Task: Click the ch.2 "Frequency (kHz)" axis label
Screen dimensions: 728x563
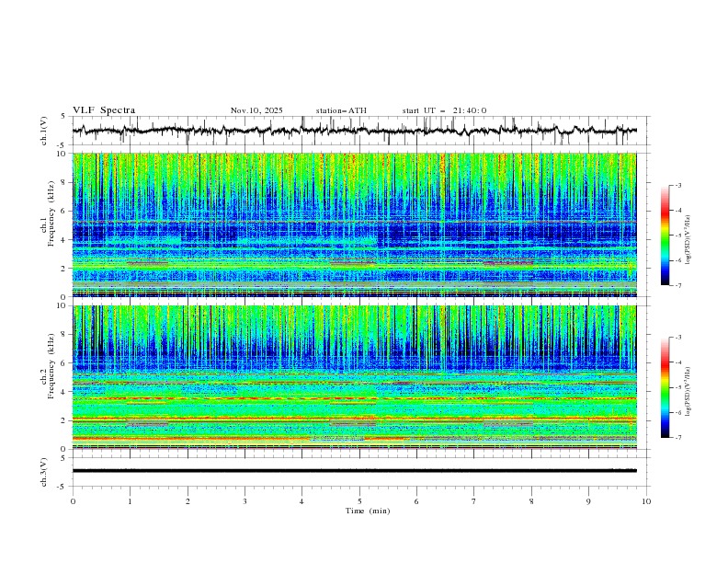Action: pyautogui.click(x=51, y=367)
